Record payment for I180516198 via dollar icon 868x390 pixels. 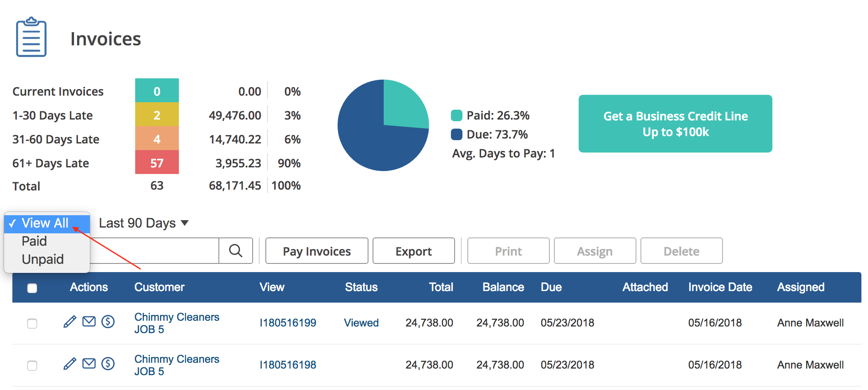(x=108, y=364)
